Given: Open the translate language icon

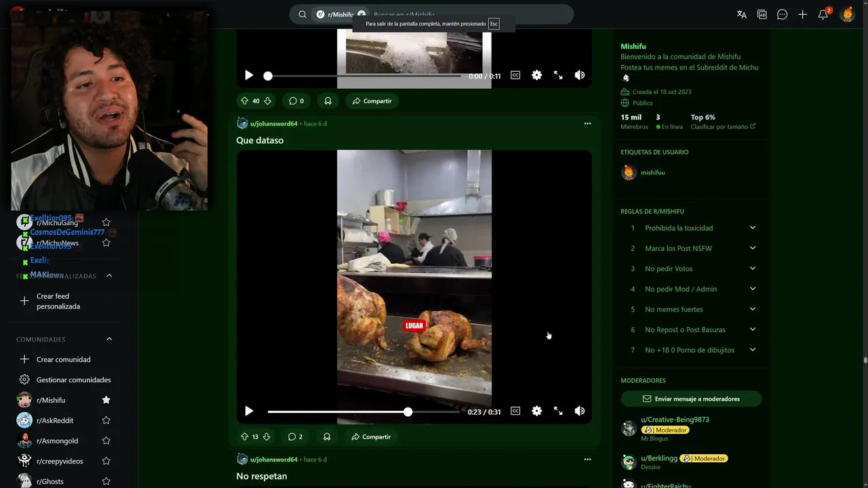Looking at the screenshot, I should point(741,14).
